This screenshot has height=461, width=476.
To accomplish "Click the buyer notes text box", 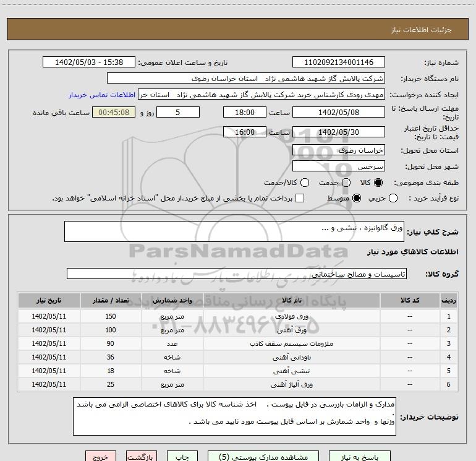I will 235,416.
